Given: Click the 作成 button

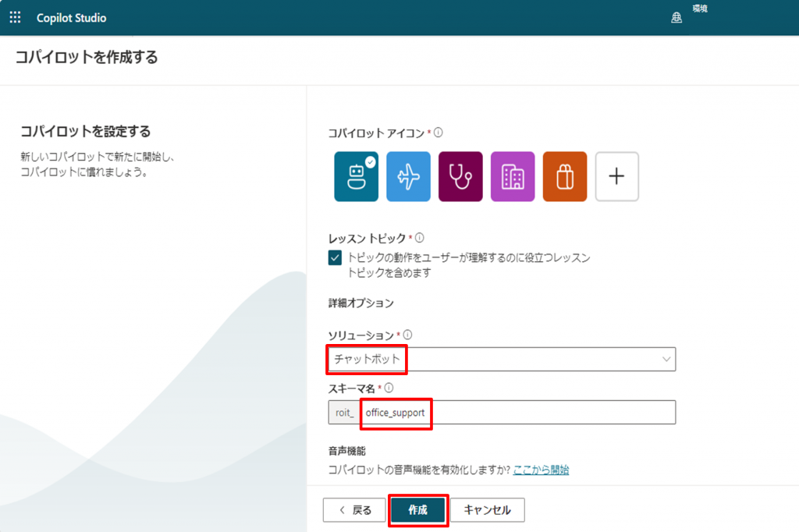Looking at the screenshot, I should [x=418, y=509].
